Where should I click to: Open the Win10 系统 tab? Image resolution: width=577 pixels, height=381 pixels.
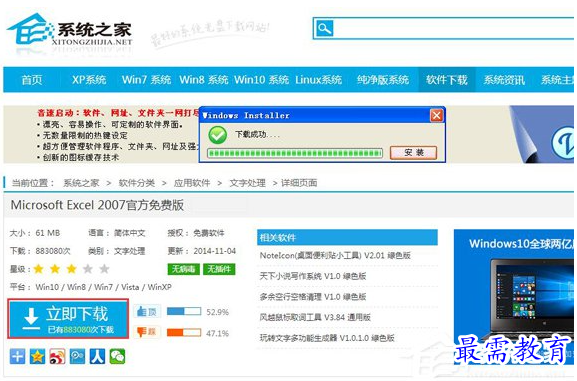click(x=262, y=80)
